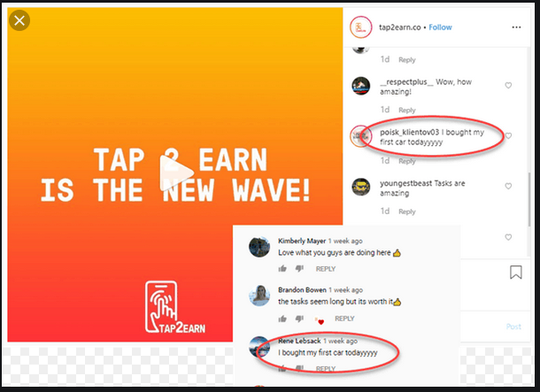Open the youngestbeast profile avatar

pyautogui.click(x=360, y=187)
